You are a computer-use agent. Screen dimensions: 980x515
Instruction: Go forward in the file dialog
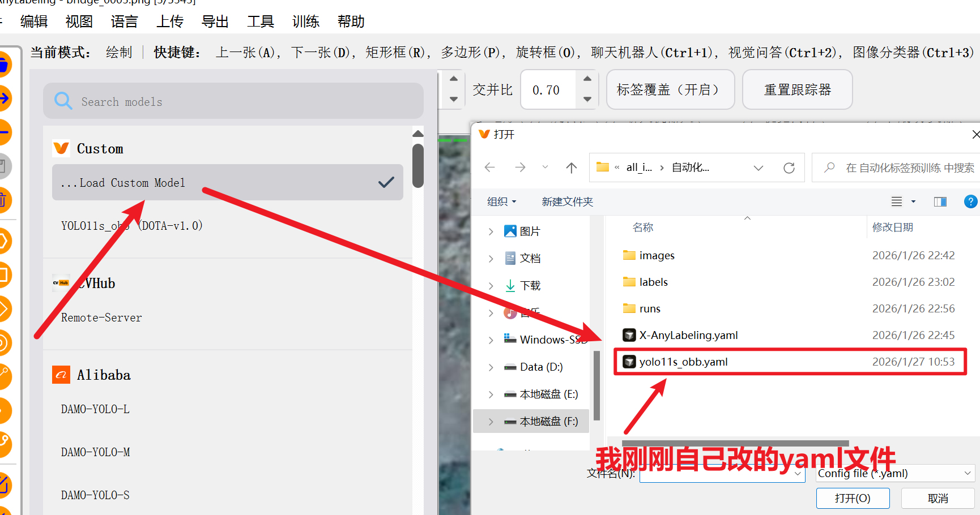pyautogui.click(x=520, y=168)
